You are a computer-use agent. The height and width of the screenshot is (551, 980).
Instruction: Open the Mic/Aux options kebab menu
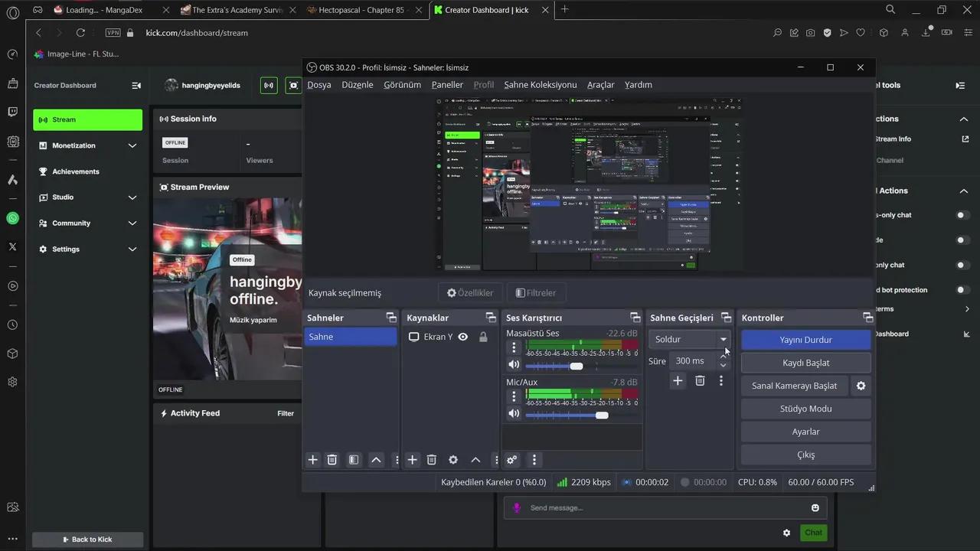(514, 396)
